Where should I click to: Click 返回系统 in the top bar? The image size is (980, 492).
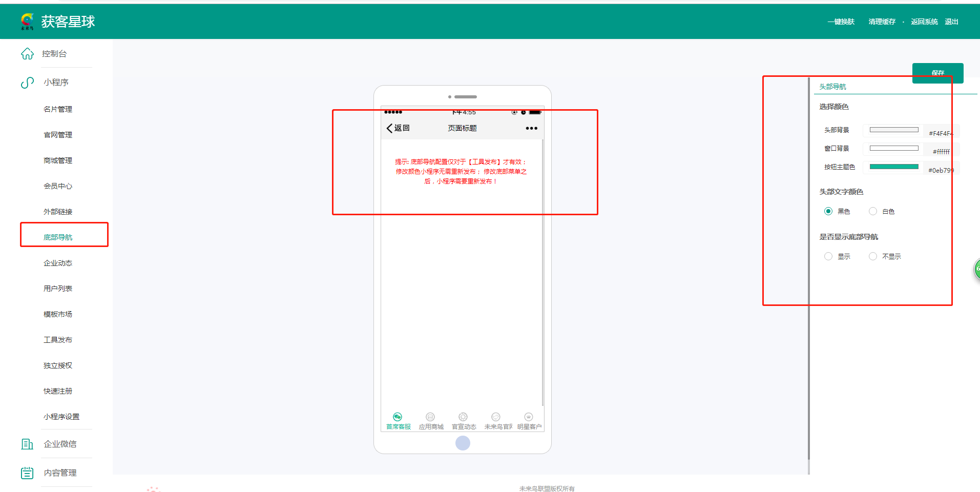tap(925, 22)
